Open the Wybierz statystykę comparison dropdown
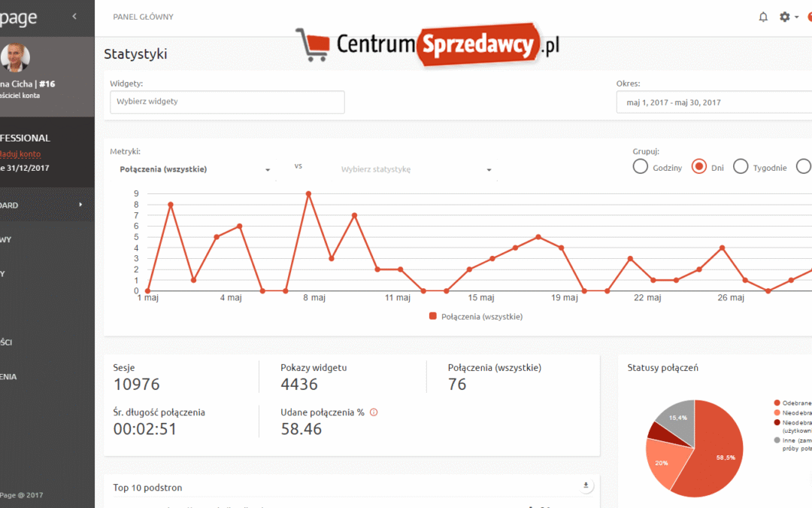This screenshot has width=812, height=508. tap(416, 169)
